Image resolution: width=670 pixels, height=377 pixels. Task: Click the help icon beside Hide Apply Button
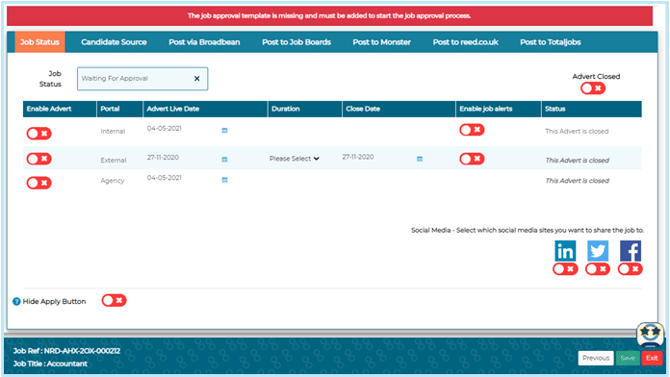coord(16,301)
